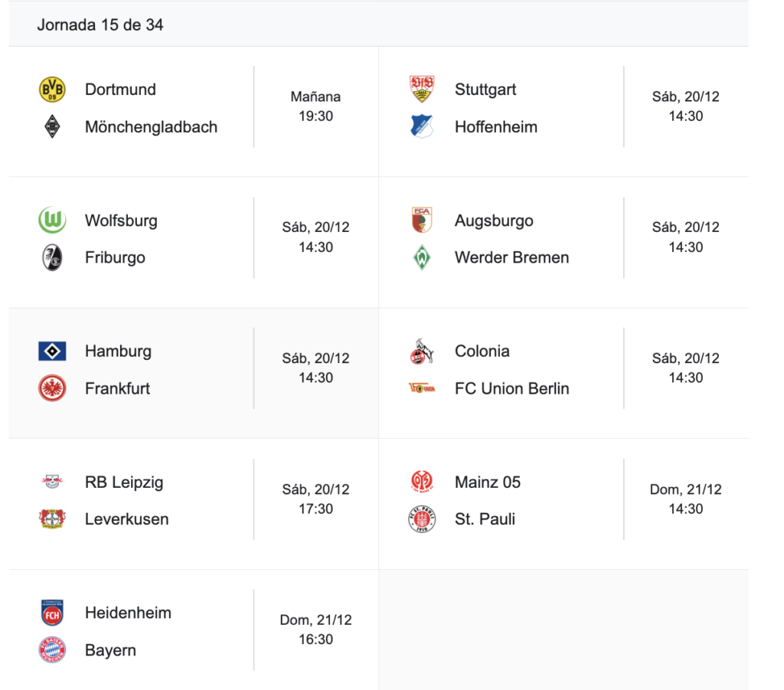Click the Friburgo team name
Image resolution: width=784 pixels, height=690 pixels.
point(115,257)
